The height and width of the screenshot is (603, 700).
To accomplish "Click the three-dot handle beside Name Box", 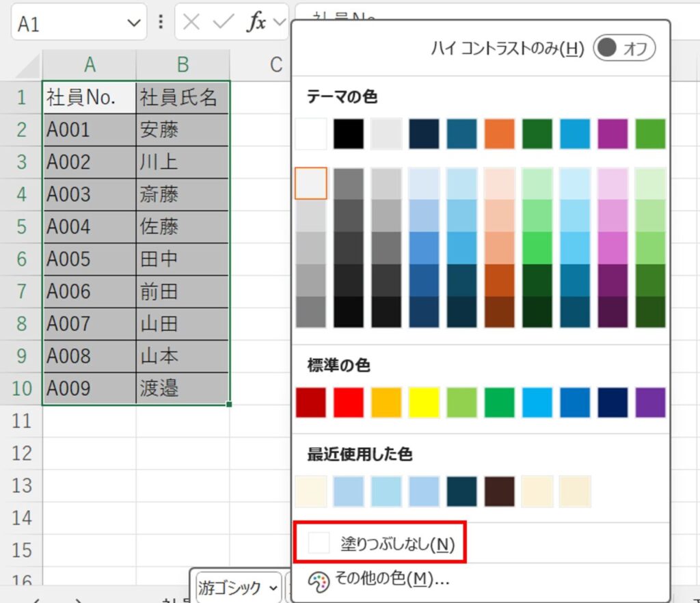I will pyautogui.click(x=161, y=21).
